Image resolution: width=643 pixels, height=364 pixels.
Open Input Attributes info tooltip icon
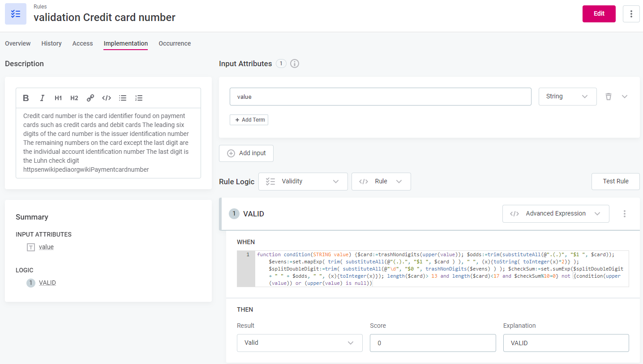click(x=295, y=63)
